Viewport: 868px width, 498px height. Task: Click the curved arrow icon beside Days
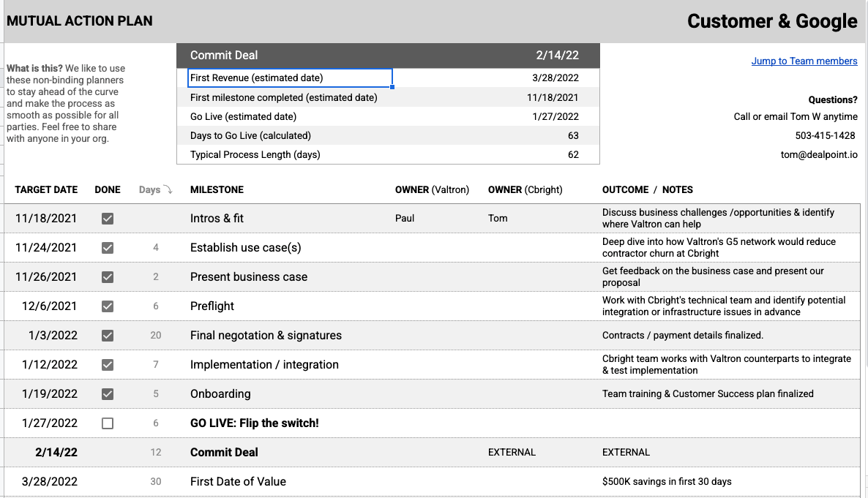[x=168, y=190]
